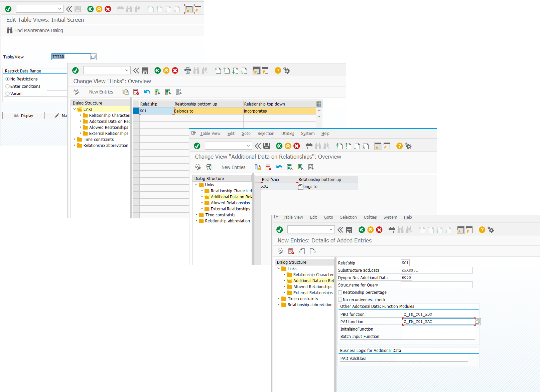Click the PBO function field Z_FM_Y01_PBO

pyautogui.click(x=439, y=314)
